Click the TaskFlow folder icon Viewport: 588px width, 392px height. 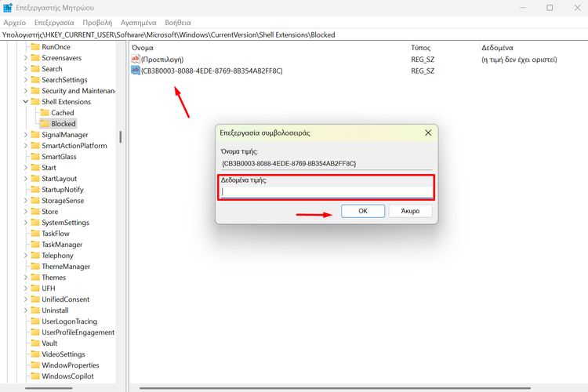35,234
